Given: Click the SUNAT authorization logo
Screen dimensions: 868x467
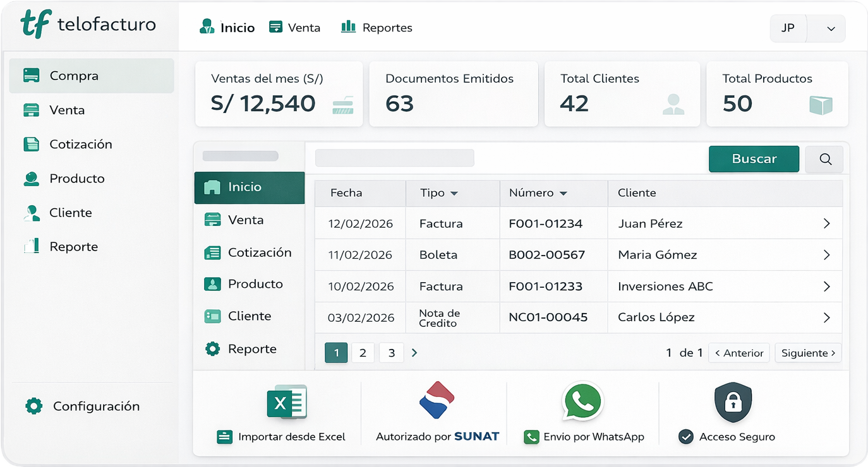Looking at the screenshot, I should click(x=437, y=400).
